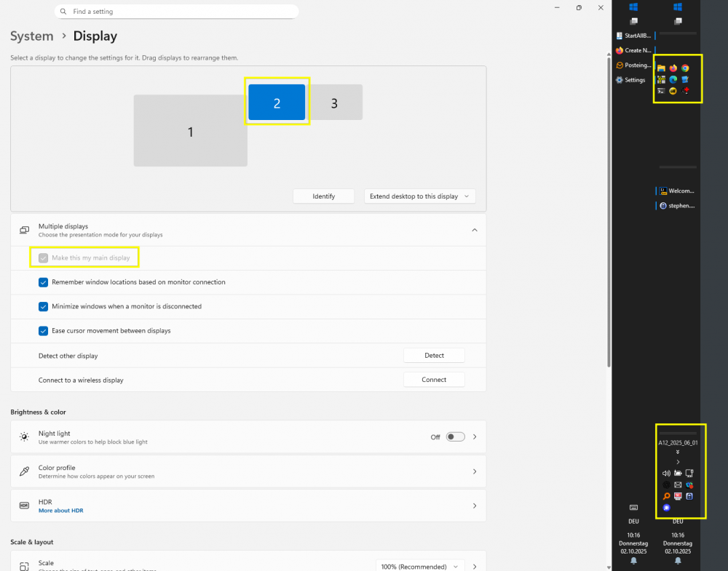This screenshot has height=571, width=728.
Task: Go back to System in the breadcrumb
Action: click(32, 36)
